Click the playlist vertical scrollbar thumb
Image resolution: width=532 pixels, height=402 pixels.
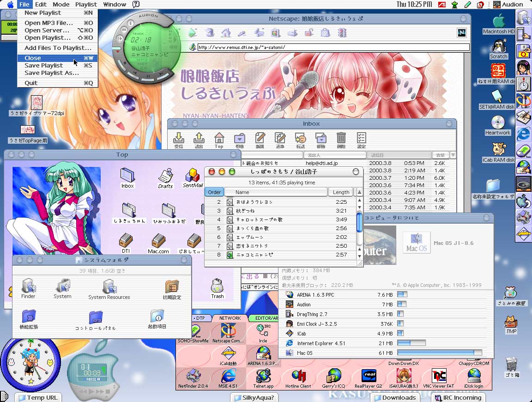coord(360,223)
